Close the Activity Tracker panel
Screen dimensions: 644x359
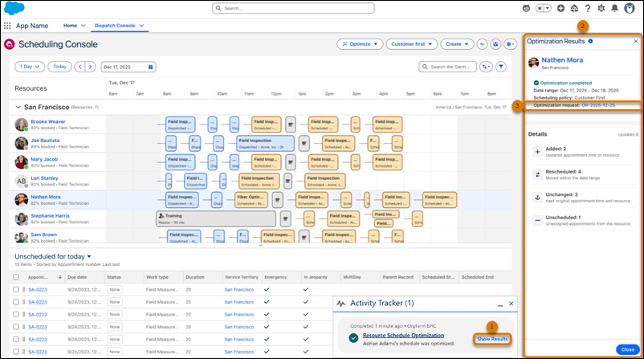[x=511, y=304]
